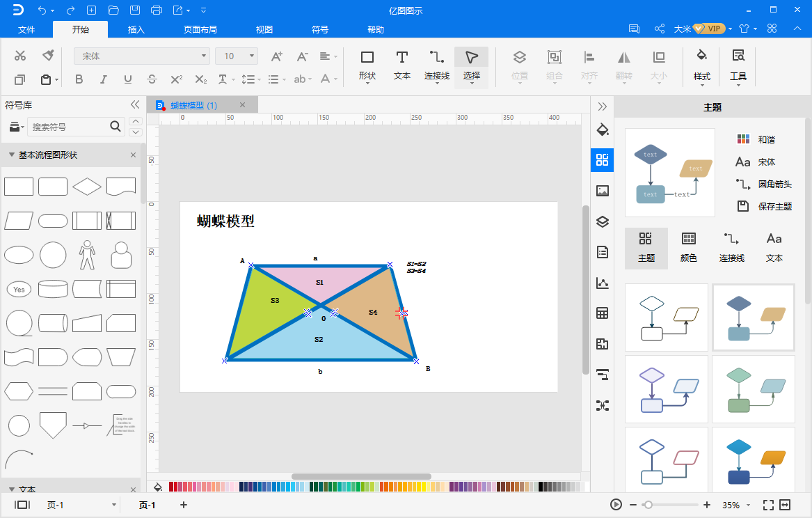Toggle italic text formatting
Viewport: 812px width, 518px height.
tap(103, 79)
